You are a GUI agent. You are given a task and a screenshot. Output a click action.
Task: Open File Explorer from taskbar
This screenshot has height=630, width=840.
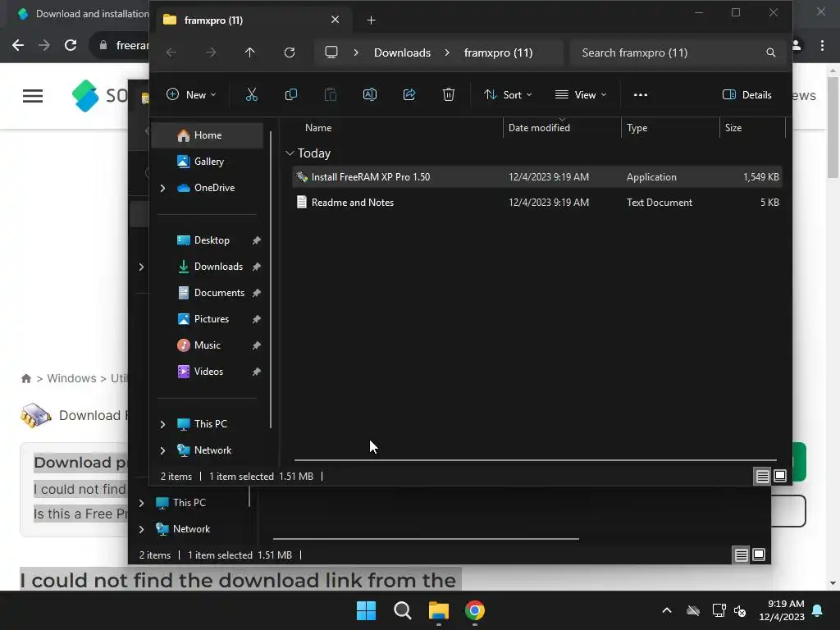(438, 610)
